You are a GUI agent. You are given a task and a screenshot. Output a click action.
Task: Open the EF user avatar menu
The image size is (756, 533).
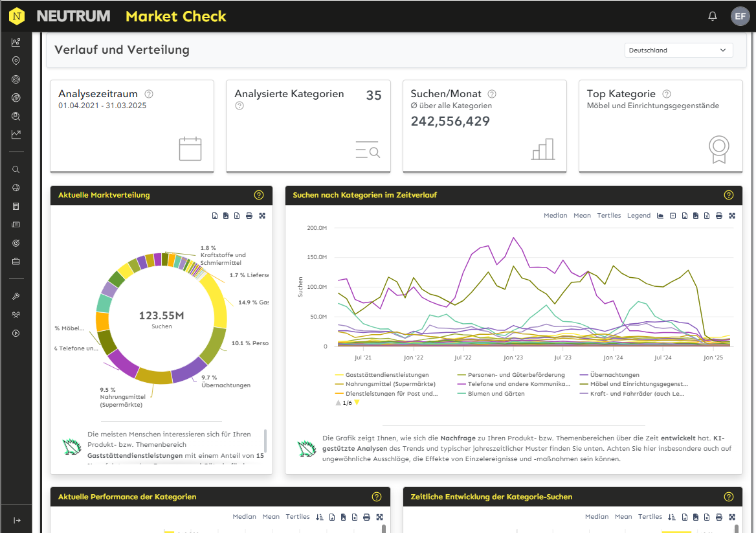[x=740, y=16]
